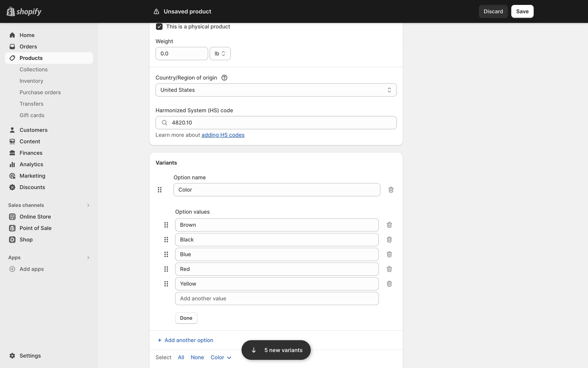The height and width of the screenshot is (368, 588).
Task: Delete the Color option with trash icon
Action: (391, 190)
